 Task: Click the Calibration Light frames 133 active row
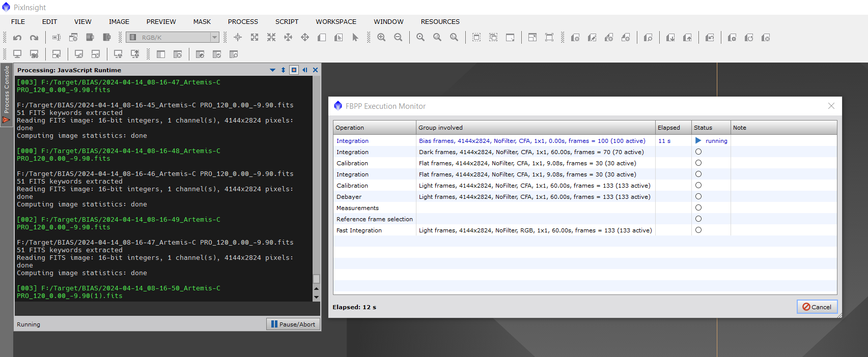click(585, 186)
